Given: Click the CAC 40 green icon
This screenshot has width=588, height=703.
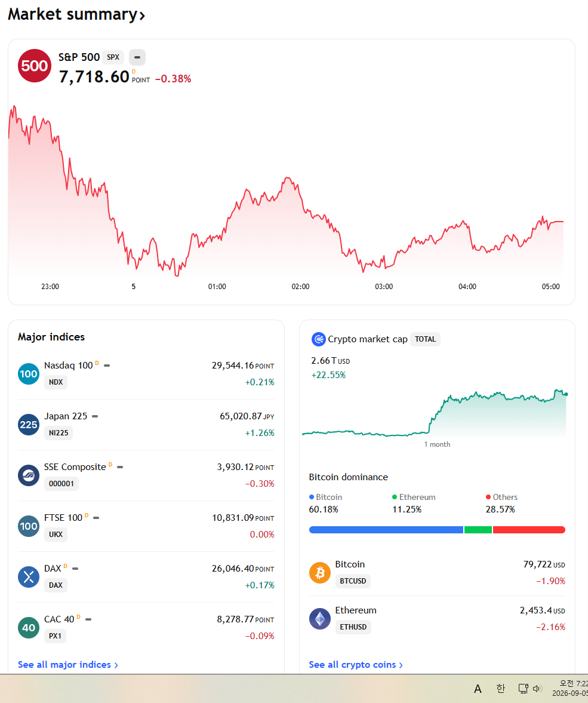Looking at the screenshot, I should [x=29, y=628].
